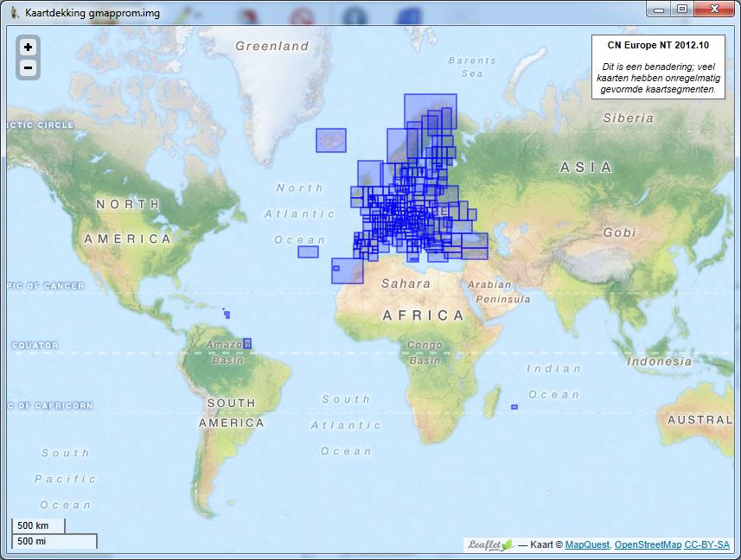Open the MapQuest attribution link
Image resolution: width=741 pixels, height=560 pixels.
pyautogui.click(x=587, y=544)
